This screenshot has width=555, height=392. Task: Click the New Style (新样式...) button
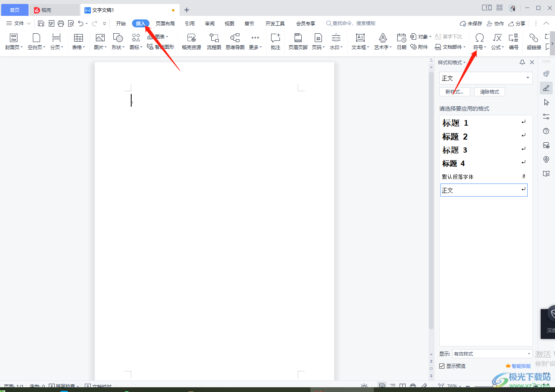pyautogui.click(x=454, y=92)
